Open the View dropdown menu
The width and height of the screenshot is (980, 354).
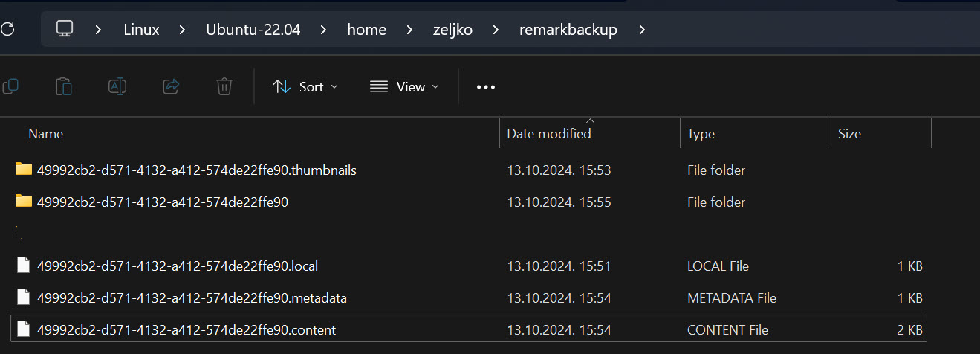click(x=404, y=87)
